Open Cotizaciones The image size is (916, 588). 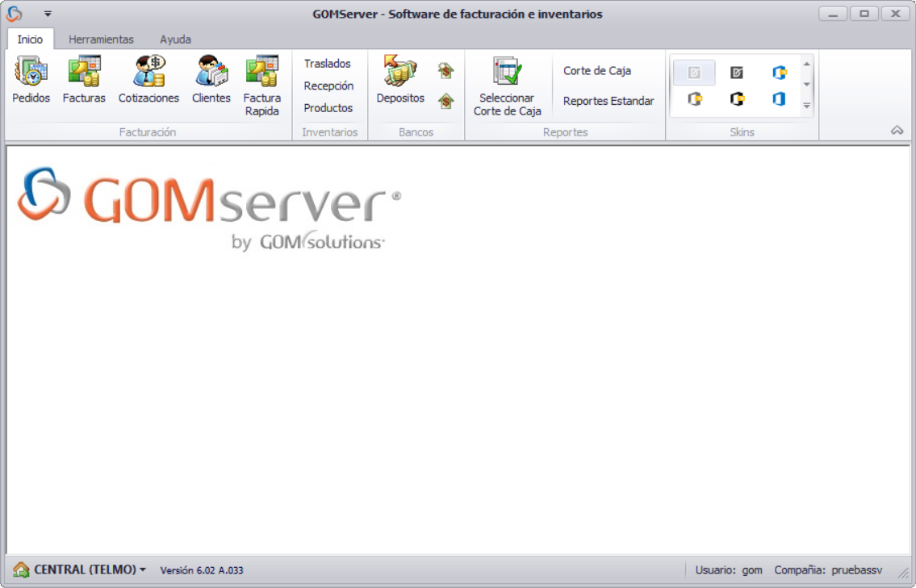[x=148, y=80]
